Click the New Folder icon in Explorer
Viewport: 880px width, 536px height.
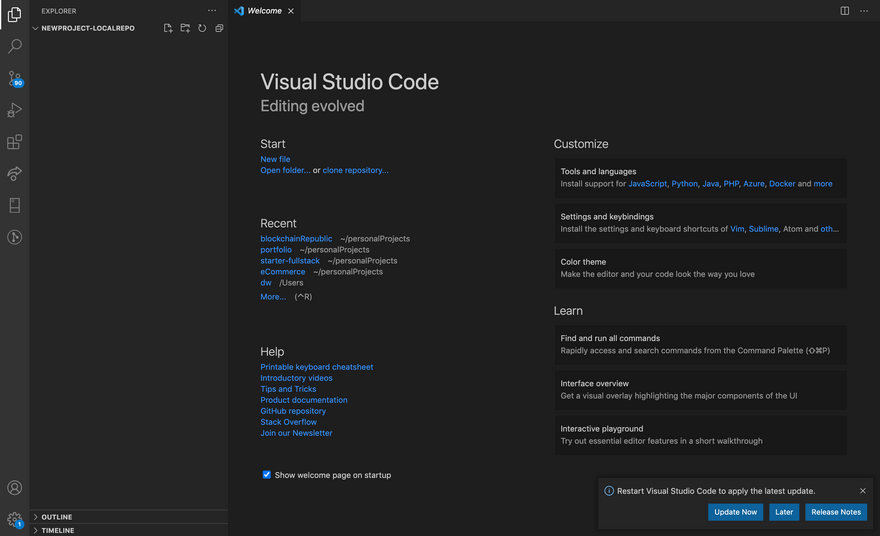coord(185,28)
